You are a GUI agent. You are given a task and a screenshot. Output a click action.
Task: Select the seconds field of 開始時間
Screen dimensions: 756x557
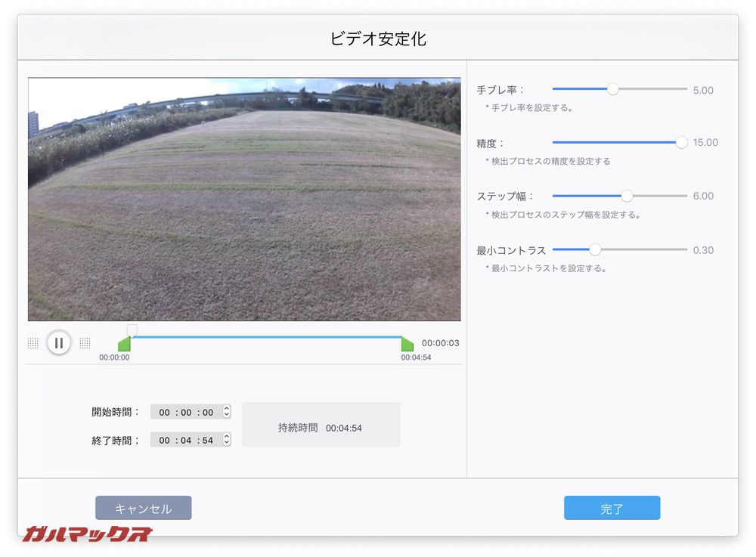tap(208, 413)
